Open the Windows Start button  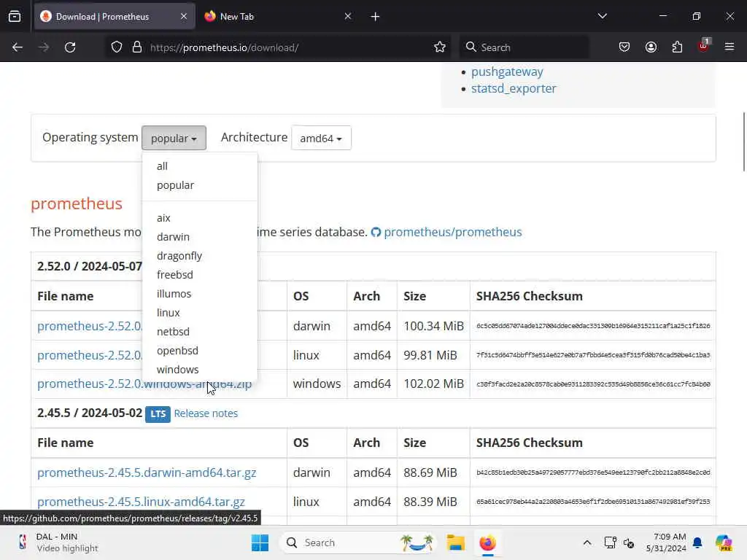click(x=260, y=542)
